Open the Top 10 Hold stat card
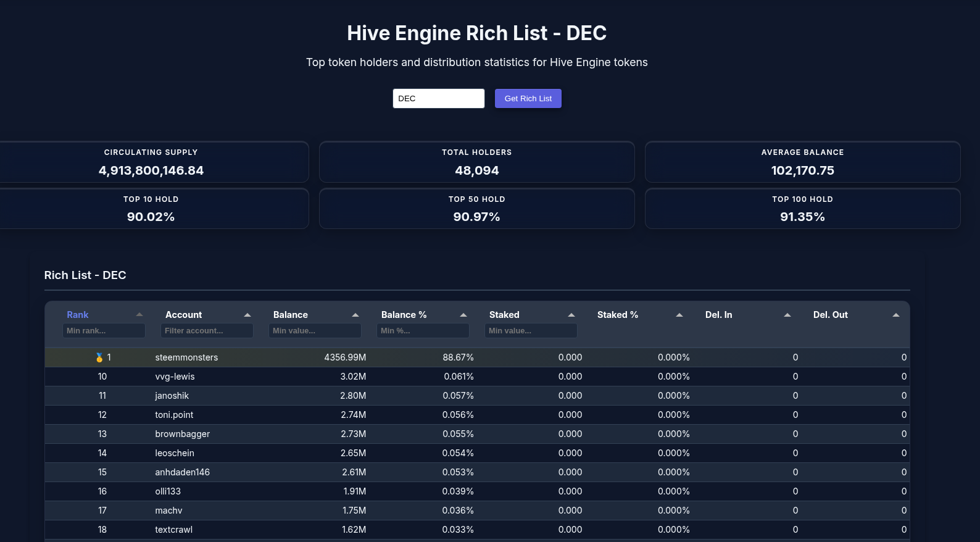The image size is (980, 542). pos(151,209)
